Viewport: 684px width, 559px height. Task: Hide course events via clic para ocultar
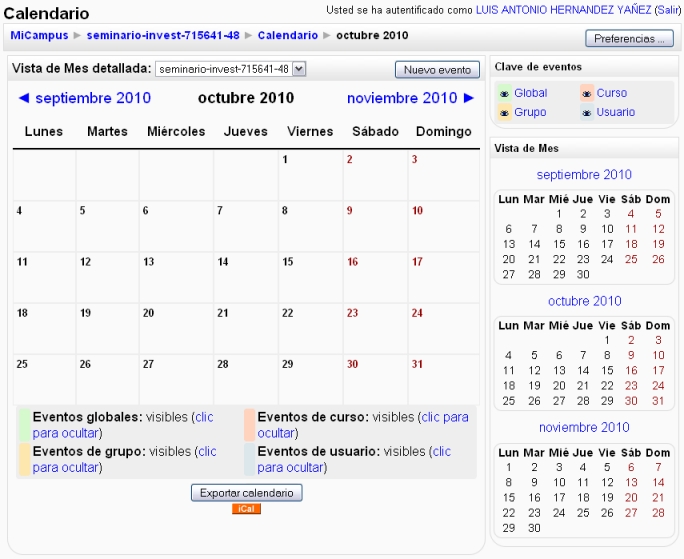click(x=443, y=417)
